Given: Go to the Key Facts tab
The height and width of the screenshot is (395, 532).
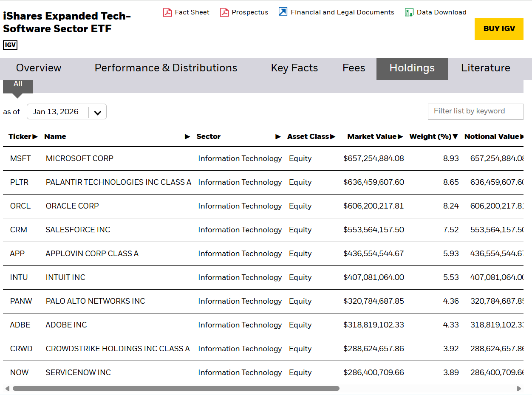Looking at the screenshot, I should (294, 68).
